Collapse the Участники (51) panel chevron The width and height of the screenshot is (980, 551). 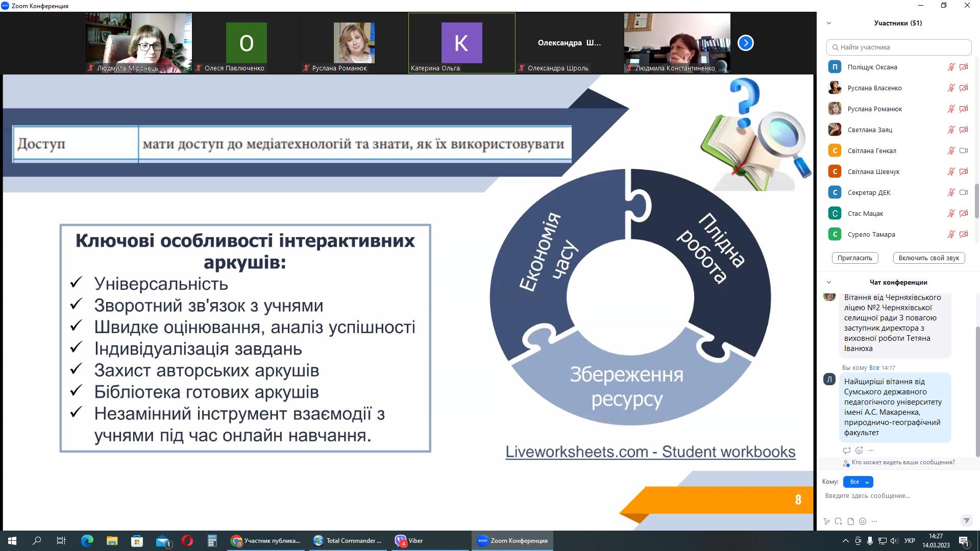[x=829, y=23]
